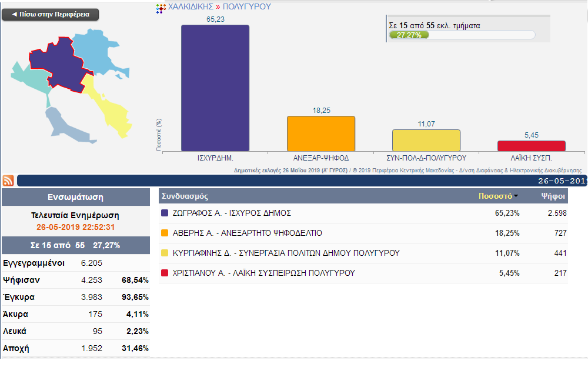This screenshot has height=384, width=588.
Task: Click the purple swatch next to ΖΩΓΡΑΦΟΣ Α.
Action: (x=165, y=213)
